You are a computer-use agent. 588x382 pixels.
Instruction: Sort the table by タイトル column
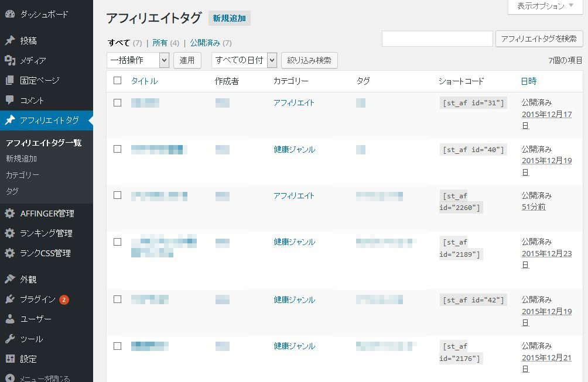click(145, 81)
